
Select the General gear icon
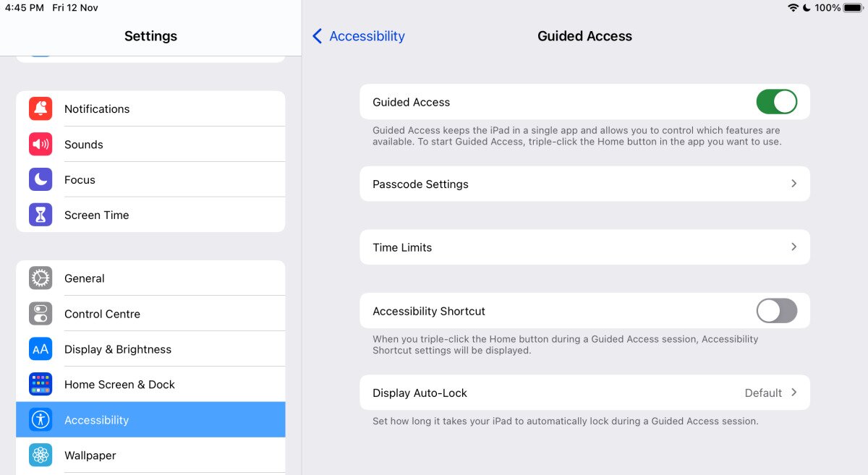(x=41, y=278)
